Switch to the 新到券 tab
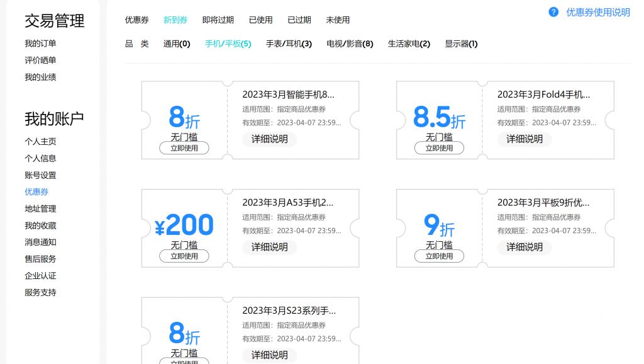The width and height of the screenshot is (644, 364). coord(175,20)
